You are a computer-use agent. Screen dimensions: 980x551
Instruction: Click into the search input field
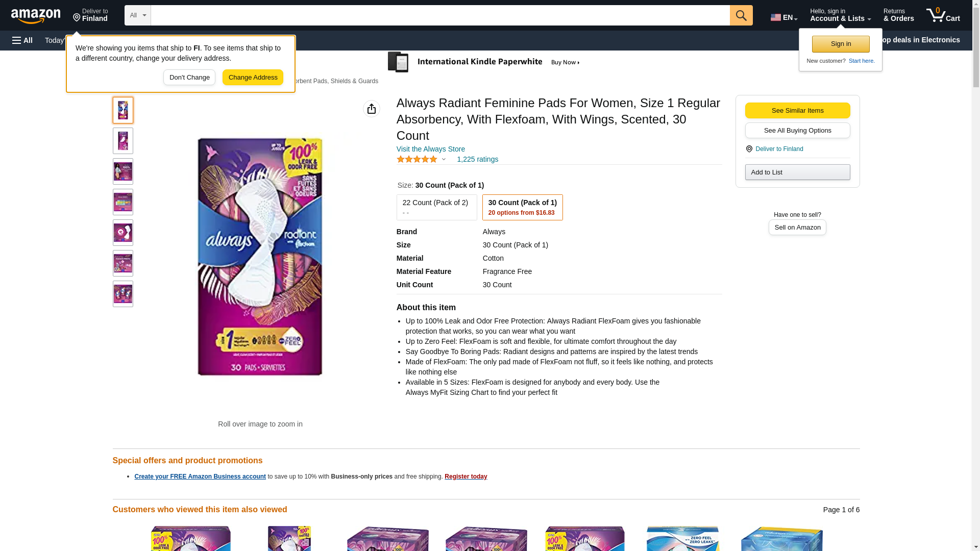(440, 15)
